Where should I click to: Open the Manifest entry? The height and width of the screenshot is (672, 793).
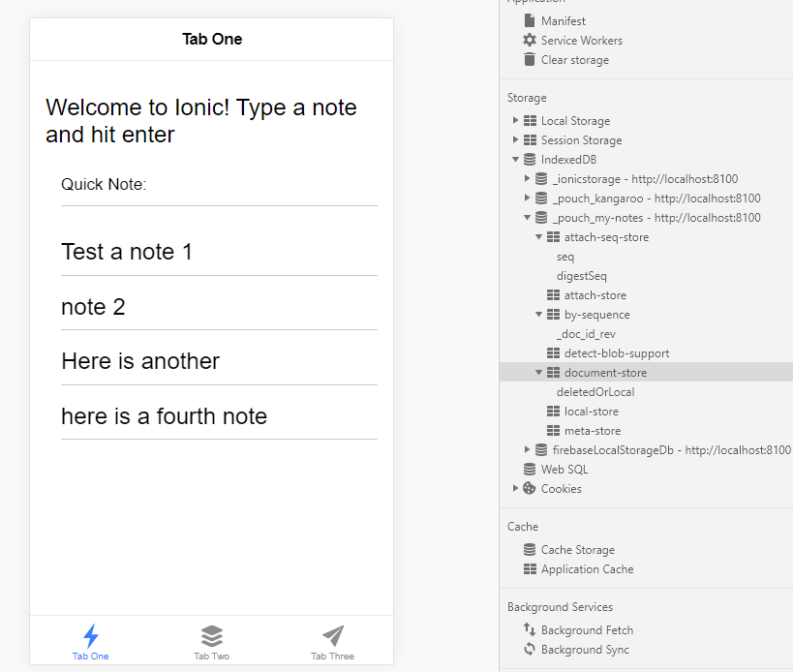point(563,20)
